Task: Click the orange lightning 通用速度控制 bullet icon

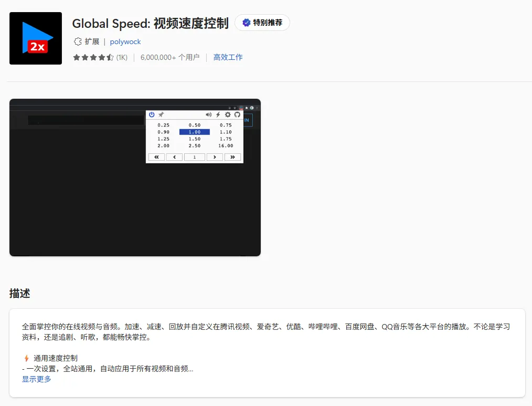Action: tap(26, 358)
